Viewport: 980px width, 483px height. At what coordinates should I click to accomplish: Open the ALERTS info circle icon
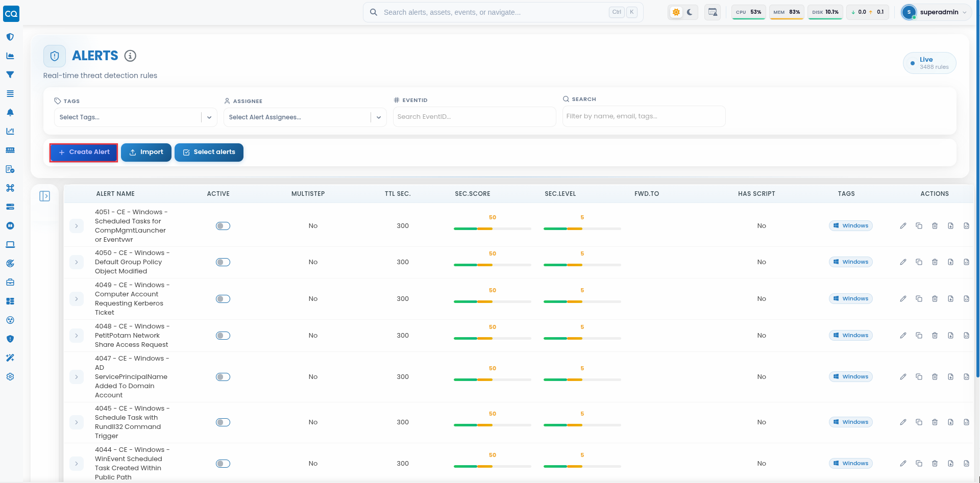coord(130,56)
